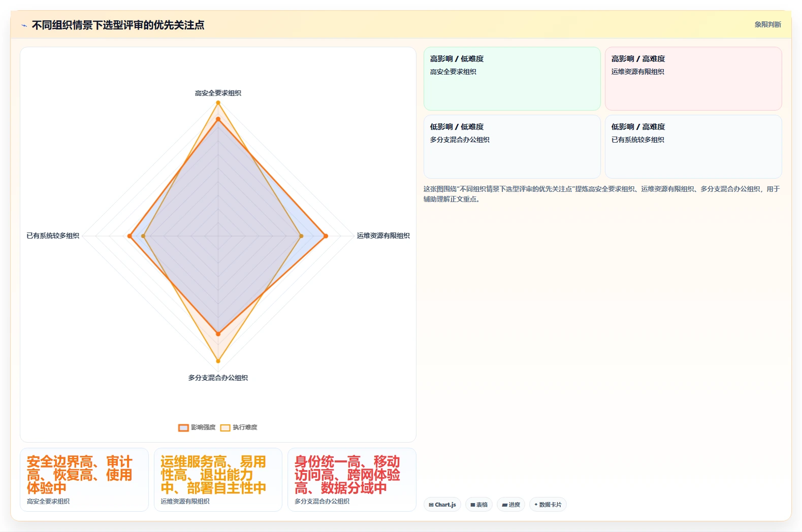Click 多分支混合办公组织 text in the quadrant card

460,140
